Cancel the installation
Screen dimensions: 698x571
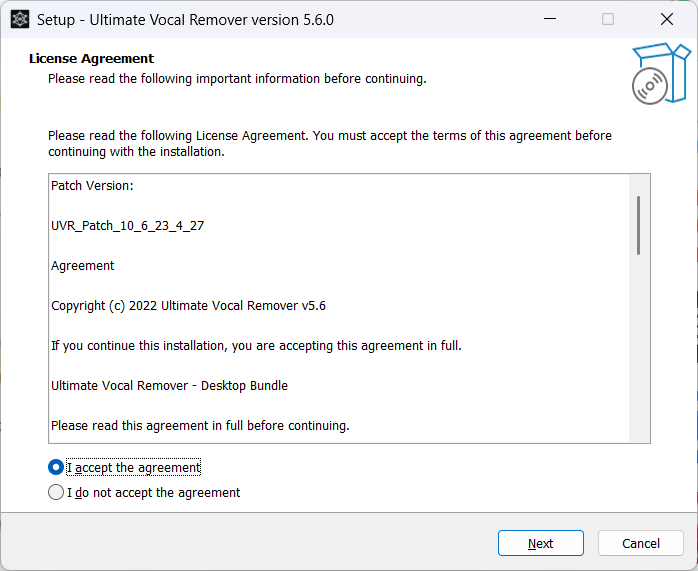pyautogui.click(x=641, y=543)
